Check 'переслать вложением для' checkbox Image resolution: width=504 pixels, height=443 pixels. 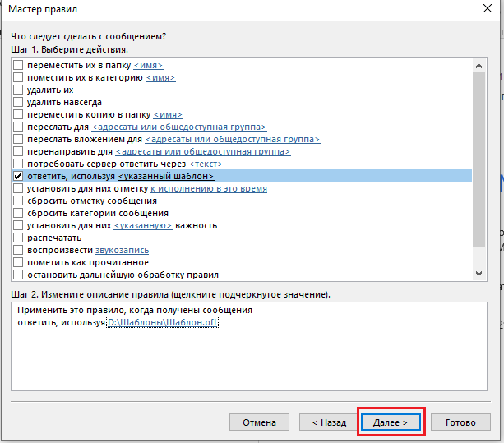[18, 139]
